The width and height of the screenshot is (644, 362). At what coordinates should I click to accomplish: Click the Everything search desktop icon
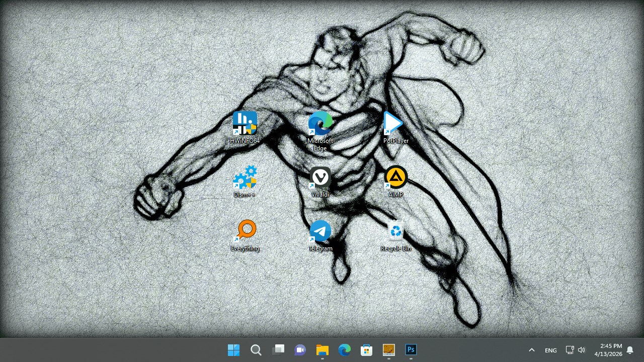245,231
